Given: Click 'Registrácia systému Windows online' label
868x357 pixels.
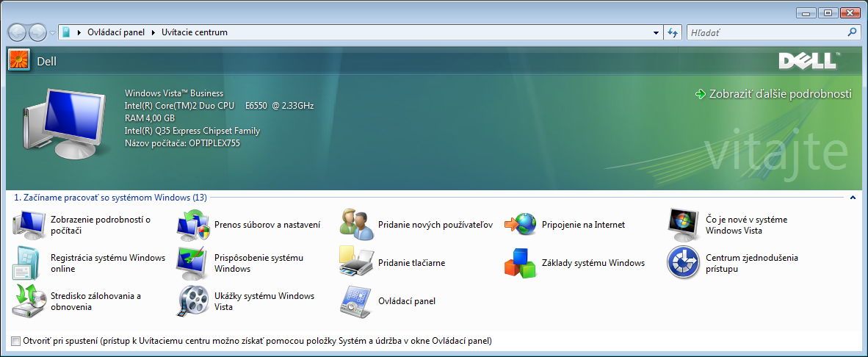Looking at the screenshot, I should pyautogui.click(x=108, y=263).
